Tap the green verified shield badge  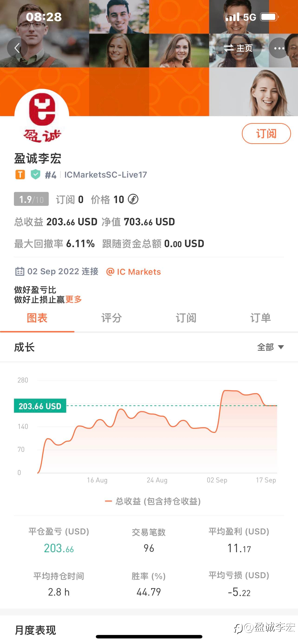(x=36, y=174)
